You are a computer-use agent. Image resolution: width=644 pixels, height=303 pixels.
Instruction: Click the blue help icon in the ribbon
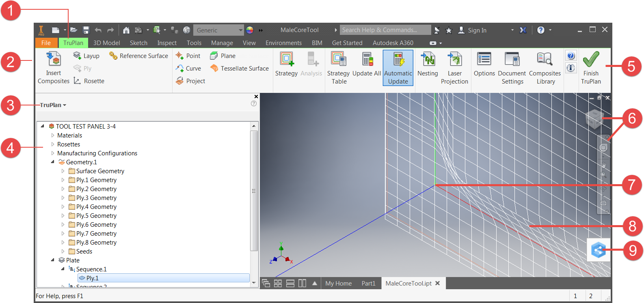[571, 56]
